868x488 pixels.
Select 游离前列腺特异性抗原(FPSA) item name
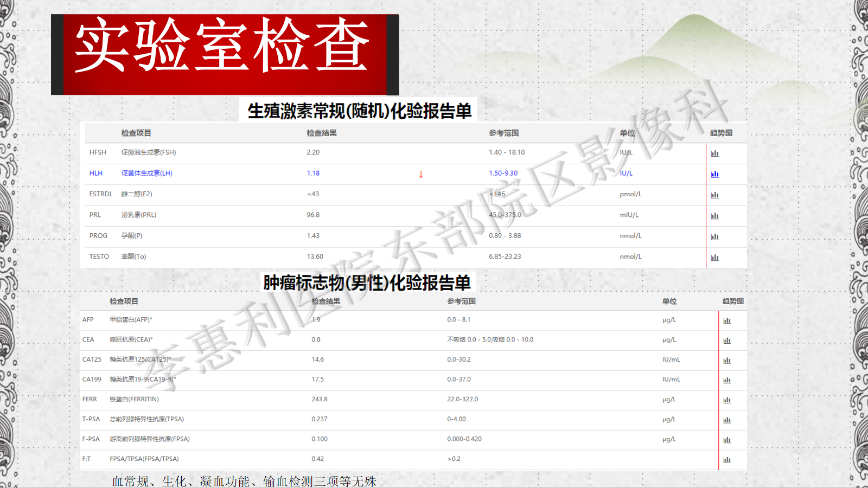(150, 439)
